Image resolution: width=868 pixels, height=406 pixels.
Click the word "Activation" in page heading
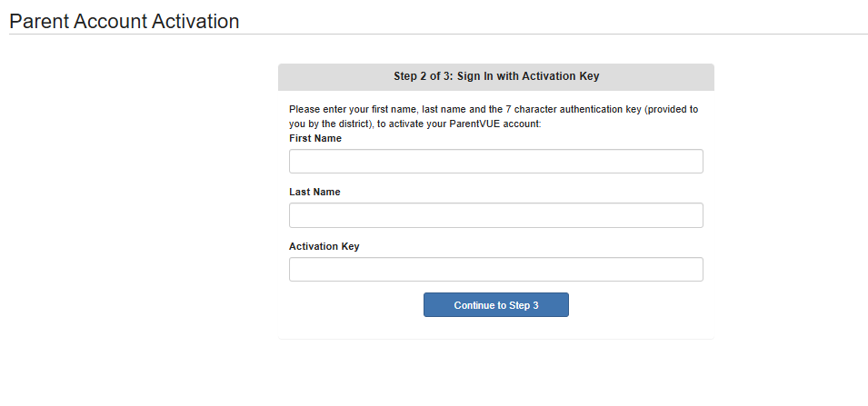[195, 21]
